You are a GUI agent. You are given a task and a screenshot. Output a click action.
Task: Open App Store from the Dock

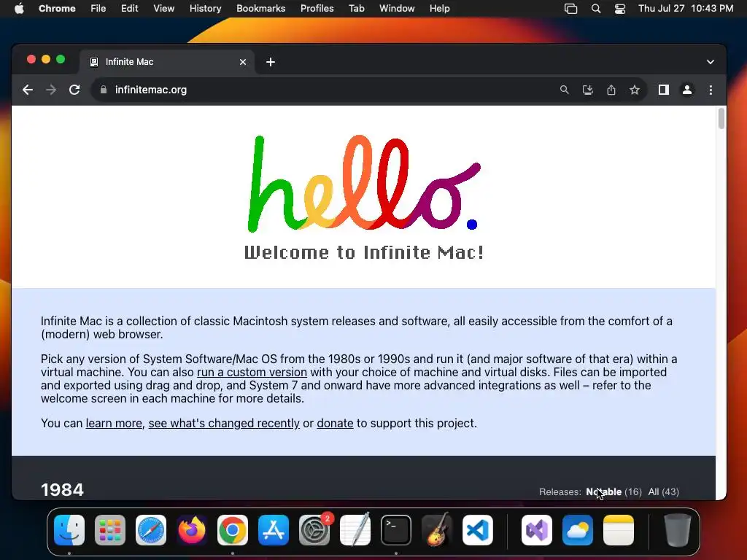(274, 530)
